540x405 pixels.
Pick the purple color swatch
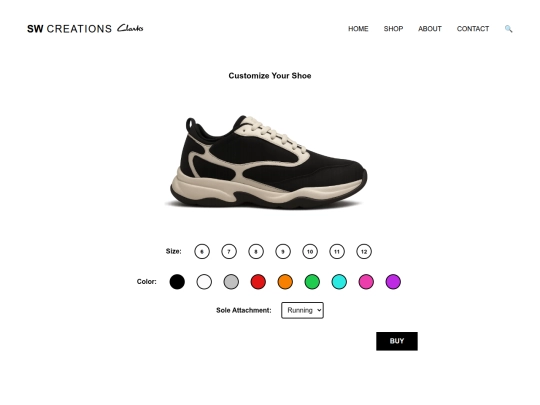pyautogui.click(x=393, y=282)
